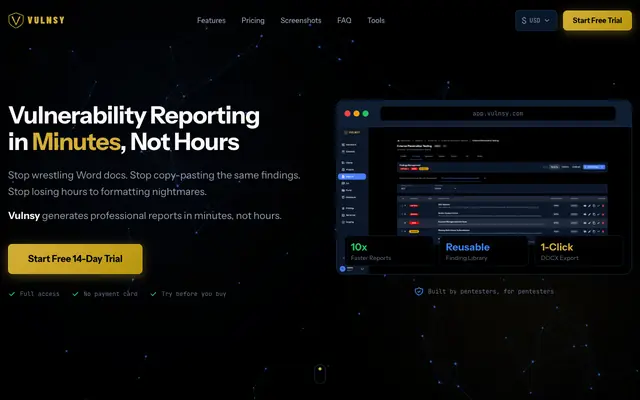Click the red dot in mock browser window

click(x=347, y=113)
